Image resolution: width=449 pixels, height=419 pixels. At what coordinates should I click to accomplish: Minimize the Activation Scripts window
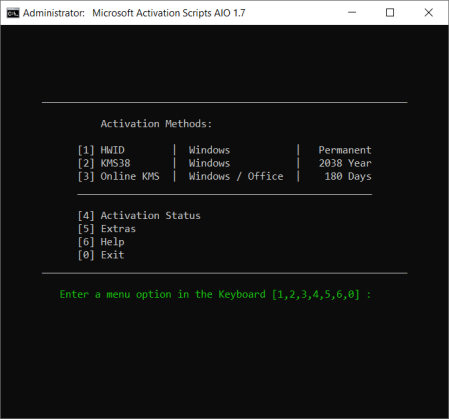click(352, 13)
